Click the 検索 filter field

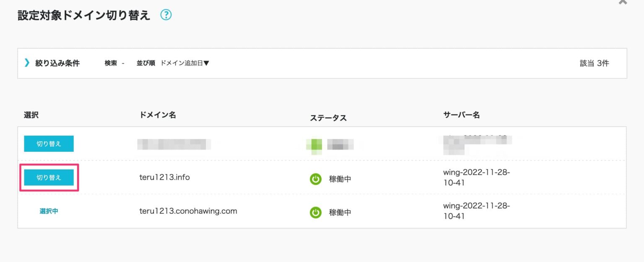[114, 63]
